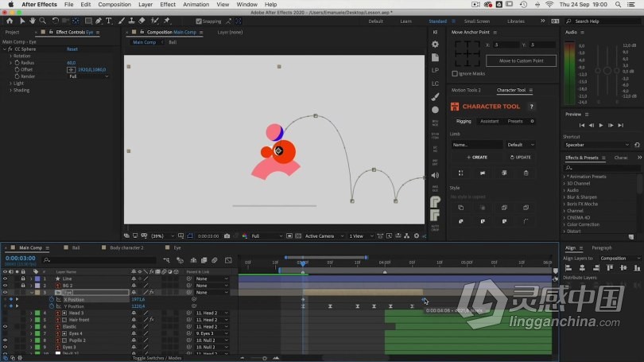Screen dimensions: 644x362
Task: Click the timeline zoom slider handle
Action: point(264,358)
